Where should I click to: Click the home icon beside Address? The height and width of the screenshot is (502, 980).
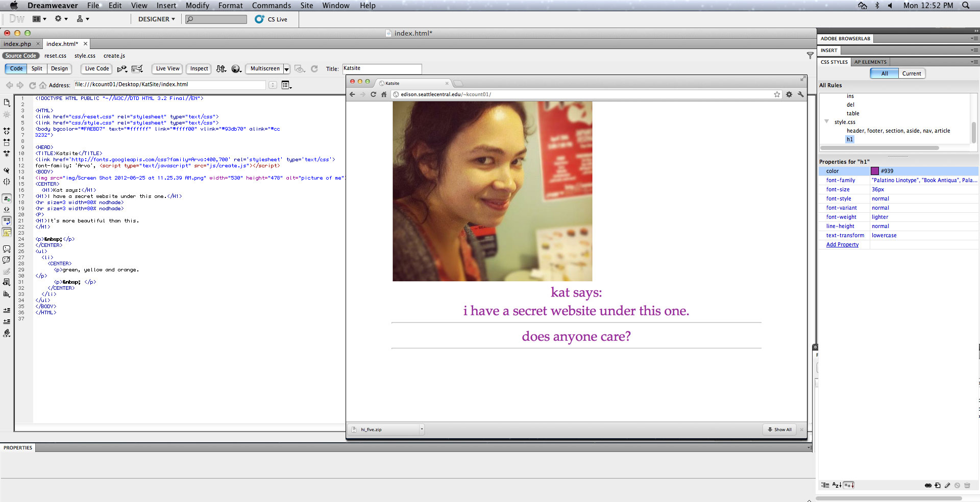[43, 85]
